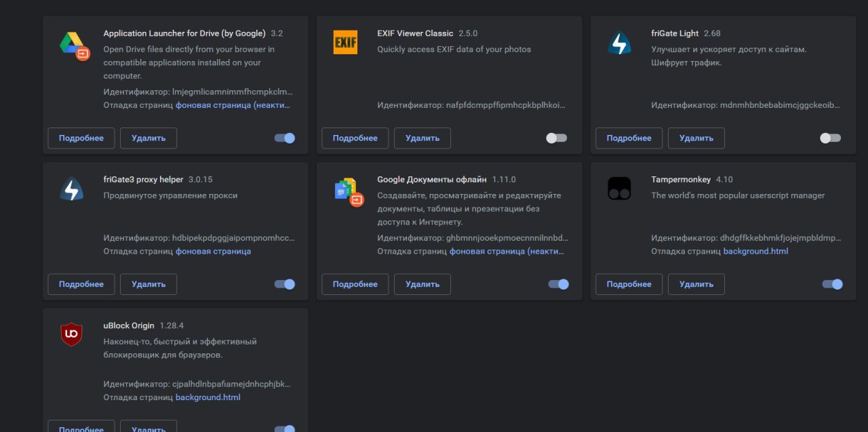
Task: Enable the friGate Light toggle
Action: pyautogui.click(x=830, y=138)
